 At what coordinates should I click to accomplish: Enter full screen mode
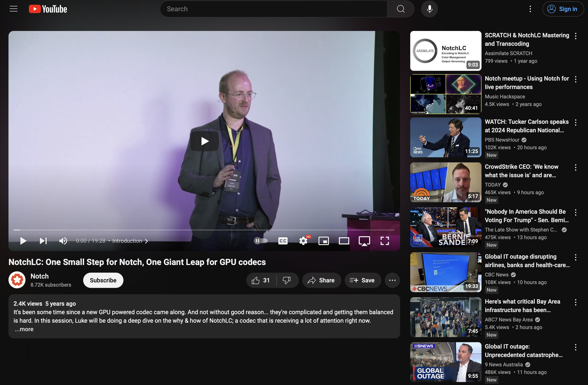385,241
